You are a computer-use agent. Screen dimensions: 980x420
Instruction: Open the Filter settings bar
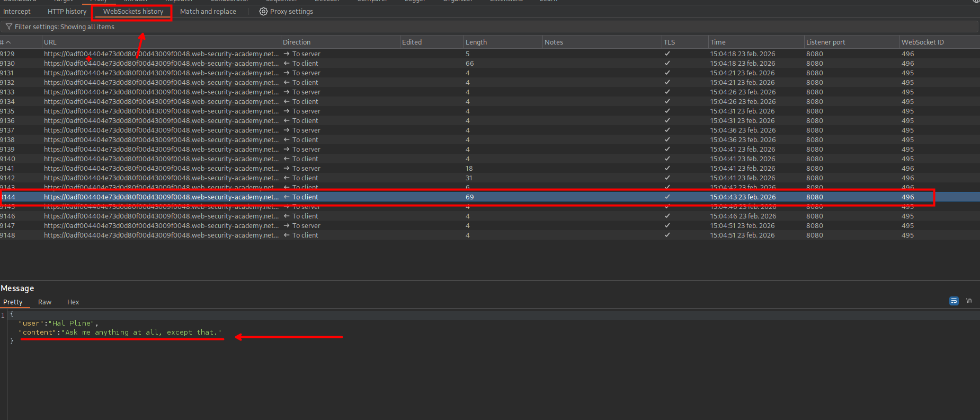coord(64,27)
